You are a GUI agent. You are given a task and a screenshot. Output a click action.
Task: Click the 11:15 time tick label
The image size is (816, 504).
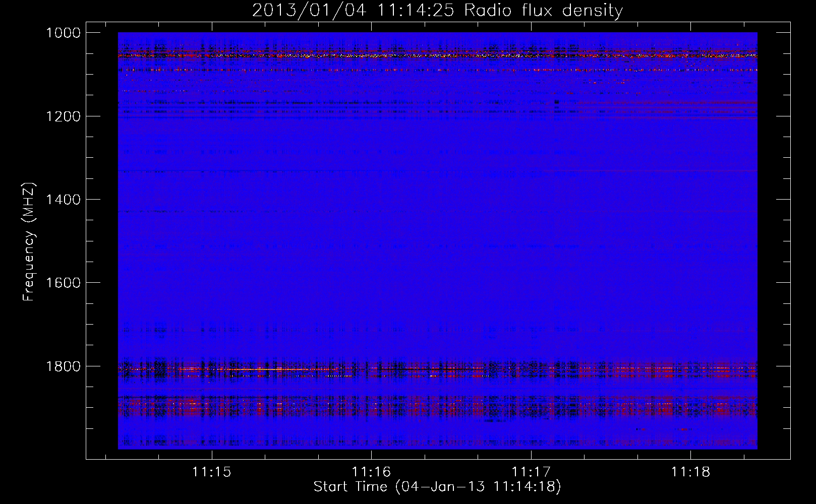click(212, 472)
